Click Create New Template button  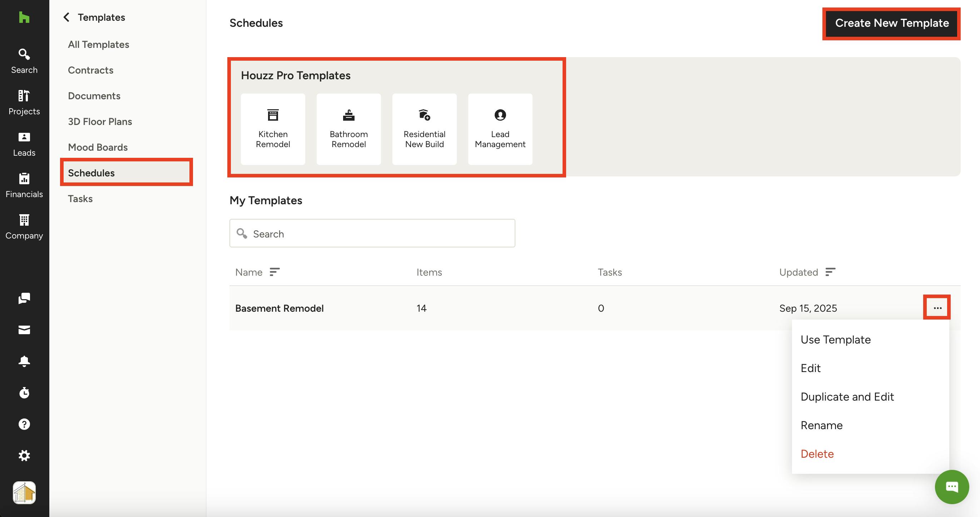click(x=891, y=23)
